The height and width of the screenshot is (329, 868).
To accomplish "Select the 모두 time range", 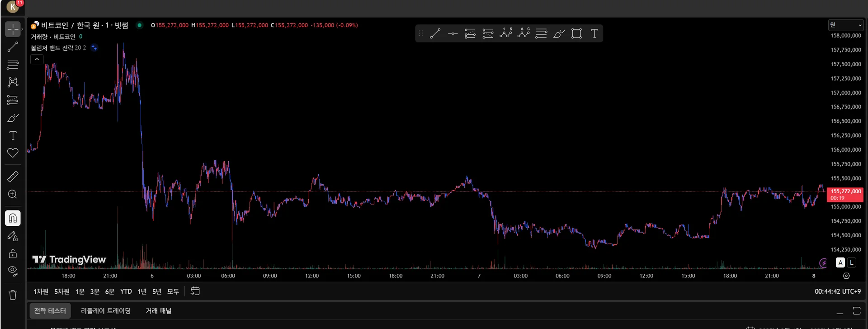I will tap(173, 291).
